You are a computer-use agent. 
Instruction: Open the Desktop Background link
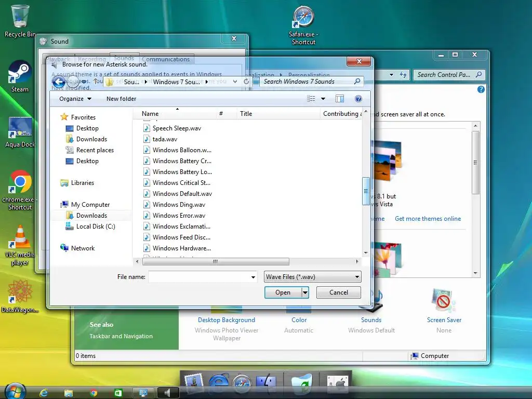227,320
